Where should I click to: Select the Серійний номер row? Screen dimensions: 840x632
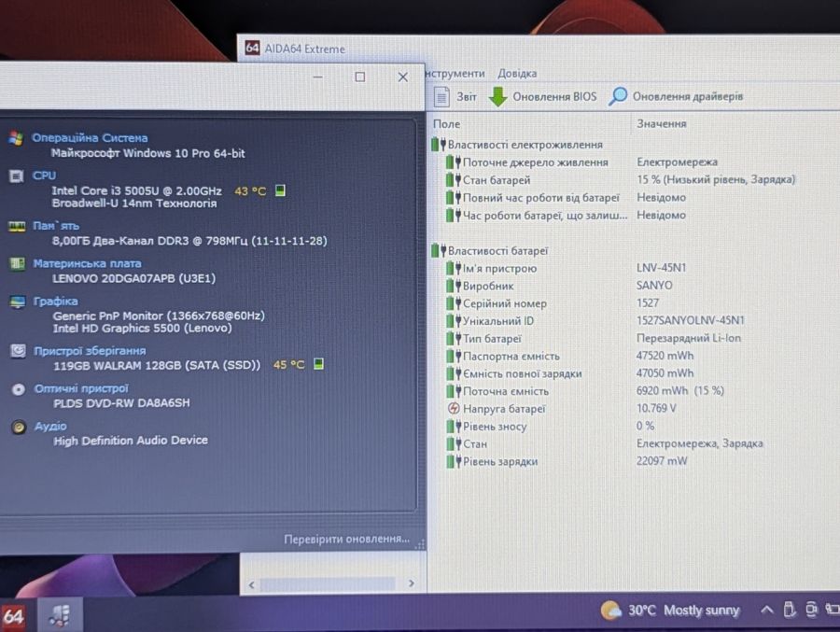[x=553, y=303]
